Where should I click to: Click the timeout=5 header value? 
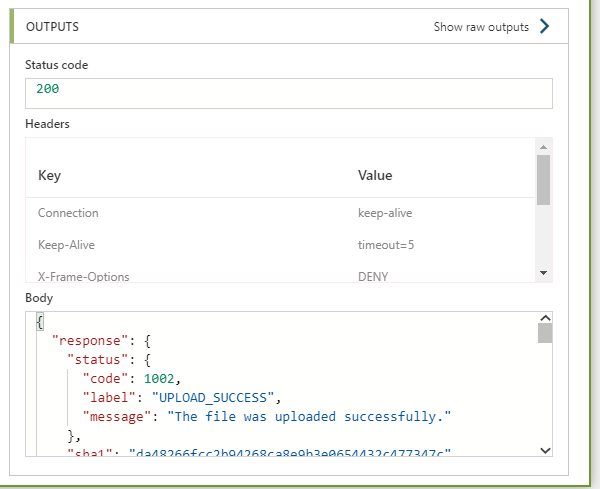pyautogui.click(x=384, y=244)
